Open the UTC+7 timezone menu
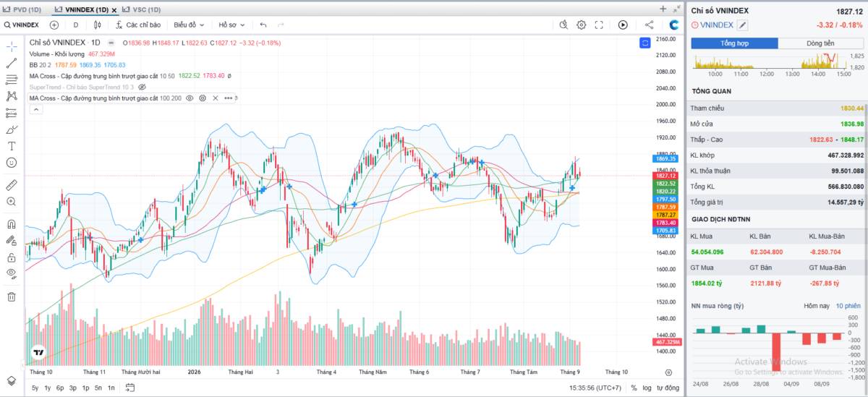Screen dimensions: 868x397 pyautogui.click(x=597, y=388)
